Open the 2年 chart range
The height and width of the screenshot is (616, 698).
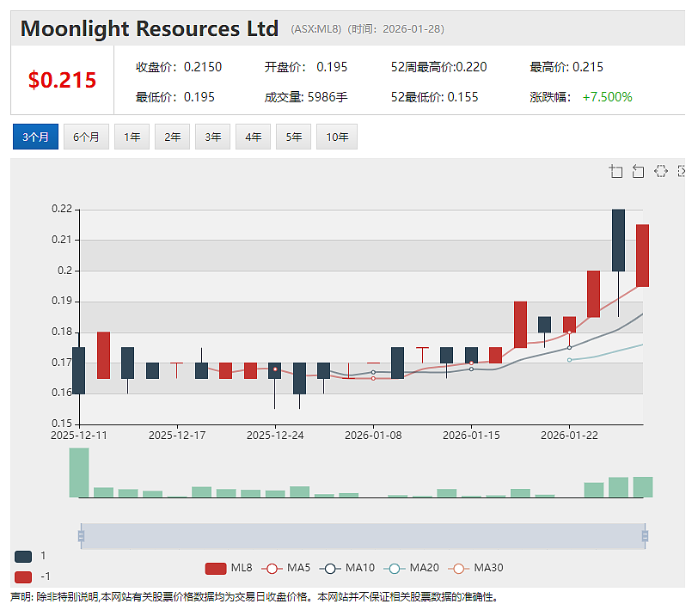[x=172, y=137]
